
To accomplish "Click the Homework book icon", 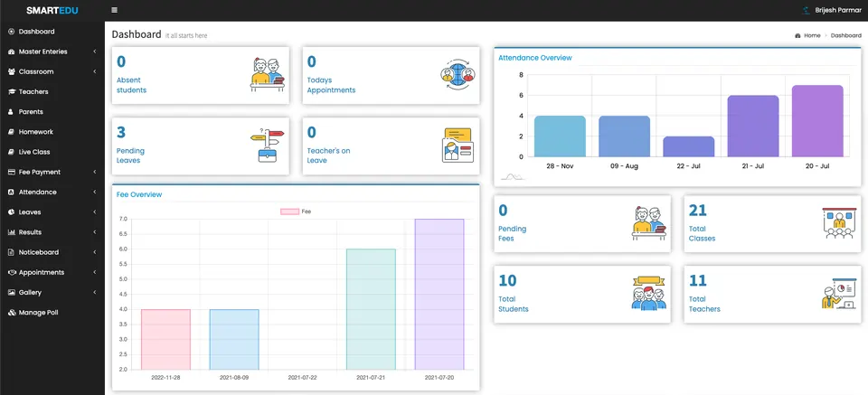I will click(11, 132).
